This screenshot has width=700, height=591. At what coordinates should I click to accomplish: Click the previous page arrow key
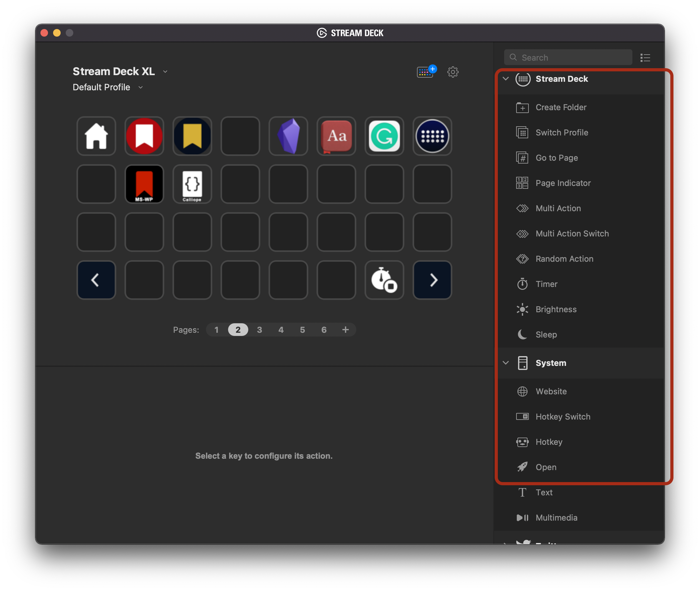[x=96, y=280]
